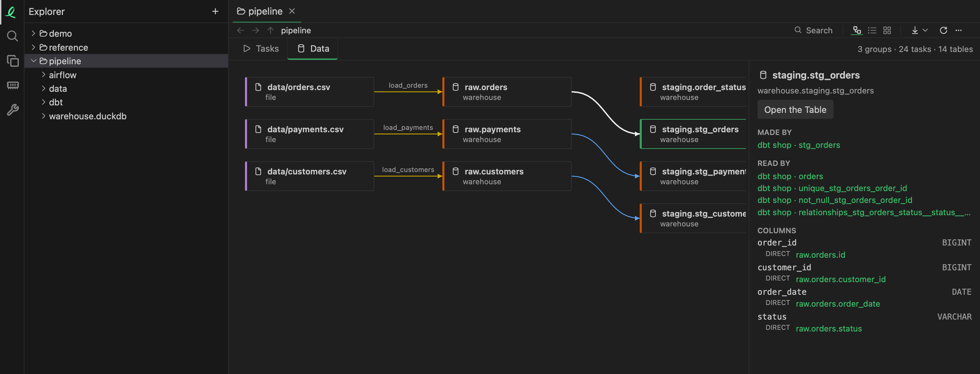Open the download options dropdown arrow
This screenshot has width=980, height=374.
925,30
